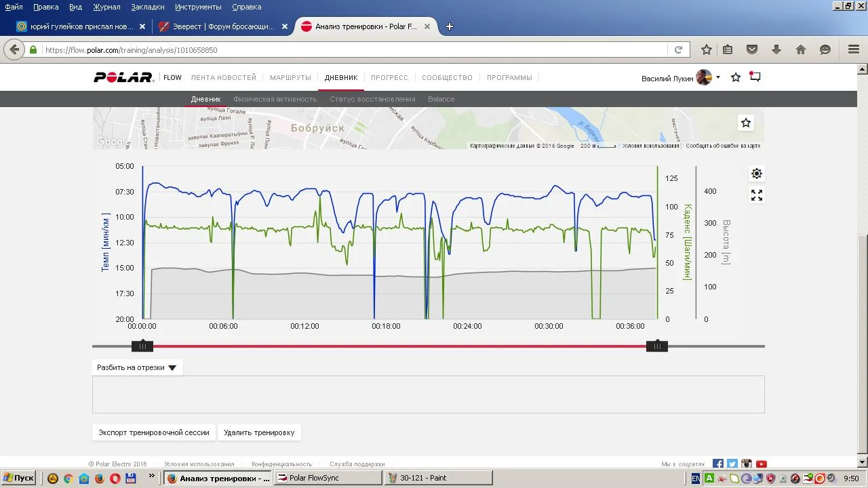Launch Chrome from quick launch bar
This screenshot has width=868, height=488.
pos(68,478)
